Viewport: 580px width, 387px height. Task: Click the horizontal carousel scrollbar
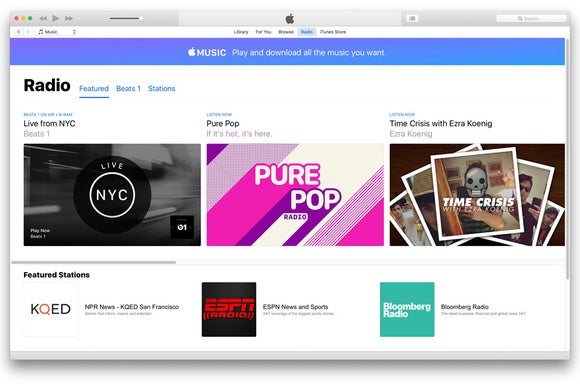(x=94, y=262)
